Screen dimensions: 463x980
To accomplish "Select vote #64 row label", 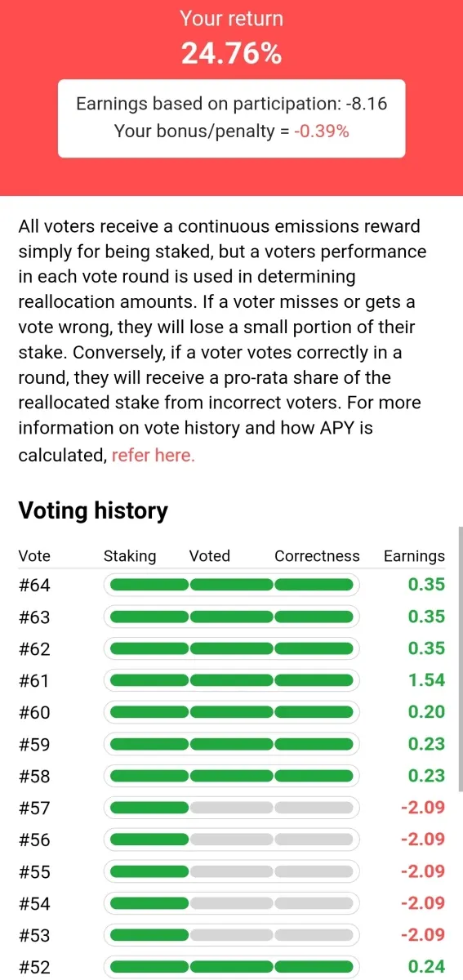I will pyautogui.click(x=34, y=585).
